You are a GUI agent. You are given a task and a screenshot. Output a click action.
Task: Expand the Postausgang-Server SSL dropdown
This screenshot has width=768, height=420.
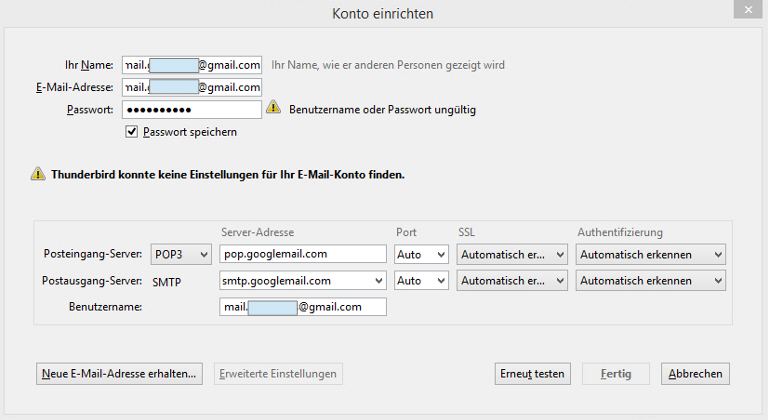coord(512,281)
